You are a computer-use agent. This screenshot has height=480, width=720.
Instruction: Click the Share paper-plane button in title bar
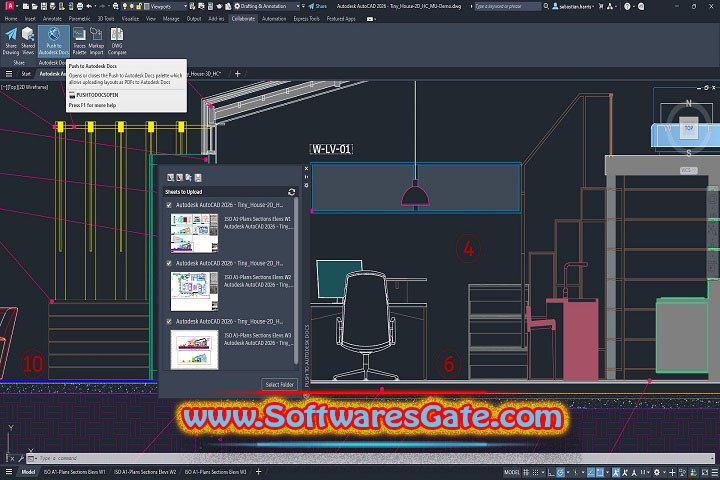pyautogui.click(x=318, y=6)
